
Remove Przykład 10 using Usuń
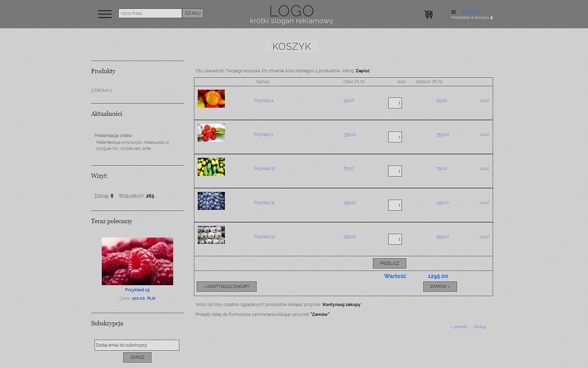click(484, 169)
